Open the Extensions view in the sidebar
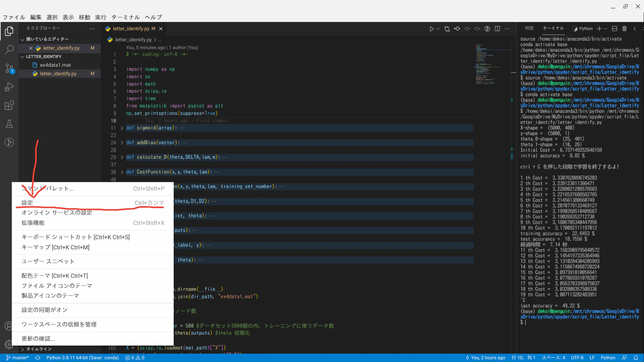Screen dimensions: 644x362 coord(9,105)
